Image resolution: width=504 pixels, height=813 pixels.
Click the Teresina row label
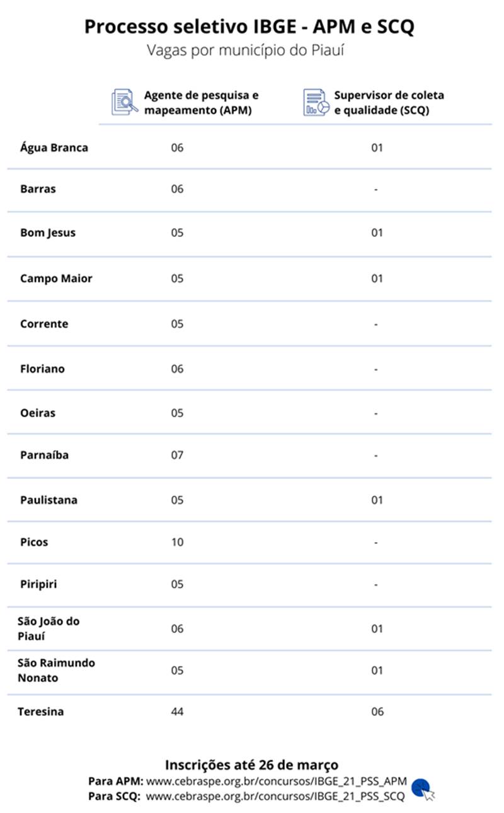click(x=40, y=712)
